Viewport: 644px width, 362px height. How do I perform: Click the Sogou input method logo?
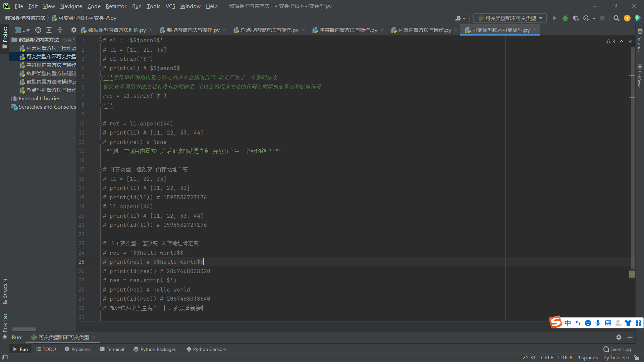(x=556, y=322)
